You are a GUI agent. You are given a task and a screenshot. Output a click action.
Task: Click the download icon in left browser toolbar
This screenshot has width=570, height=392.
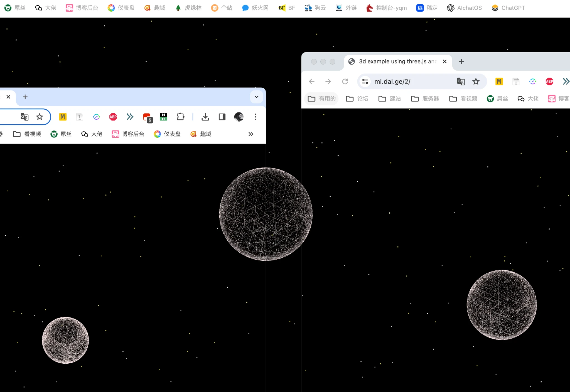[x=205, y=117]
